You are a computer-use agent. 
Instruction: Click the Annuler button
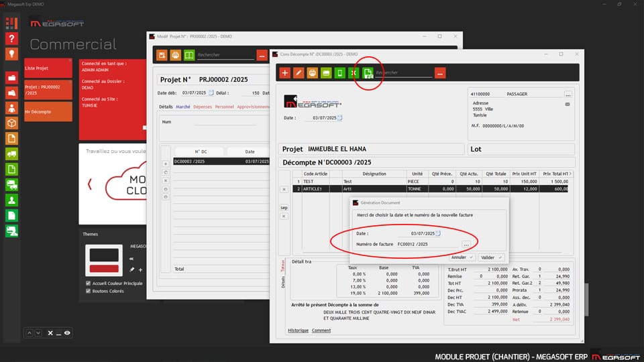pyautogui.click(x=462, y=257)
